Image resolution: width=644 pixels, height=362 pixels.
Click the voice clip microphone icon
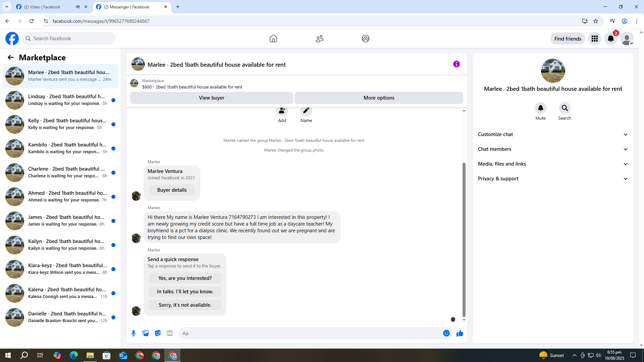(x=133, y=333)
